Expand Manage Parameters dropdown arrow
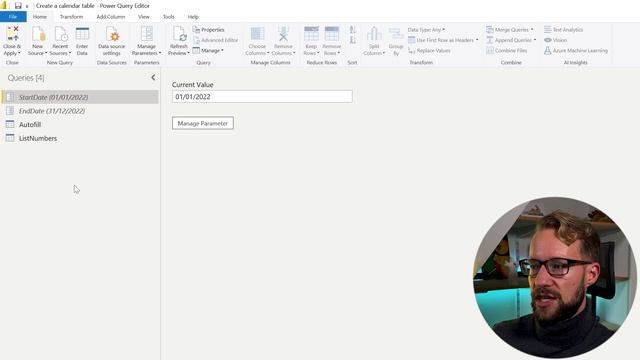This screenshot has height=360, width=640. pyautogui.click(x=160, y=53)
